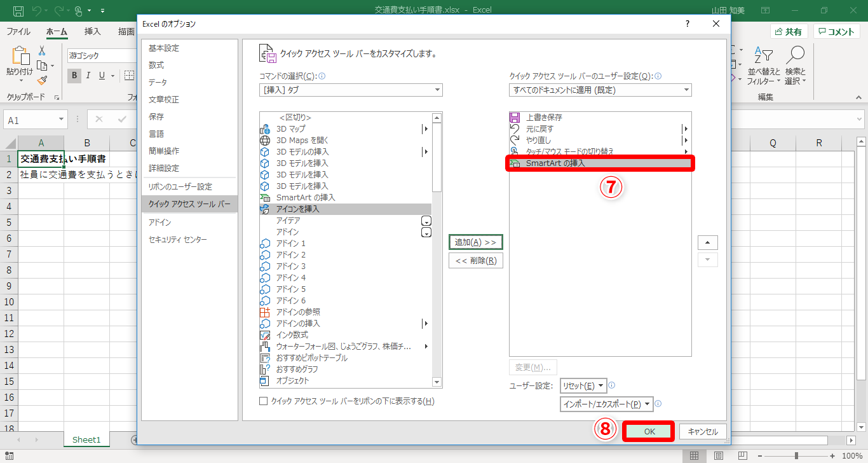Open the Copy options dropdown arrow
The width and height of the screenshot is (868, 463).
coord(52,66)
